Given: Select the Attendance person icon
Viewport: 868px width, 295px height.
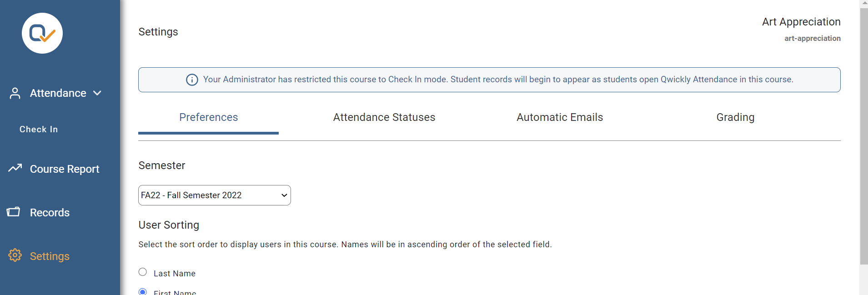Looking at the screenshot, I should coord(15,93).
